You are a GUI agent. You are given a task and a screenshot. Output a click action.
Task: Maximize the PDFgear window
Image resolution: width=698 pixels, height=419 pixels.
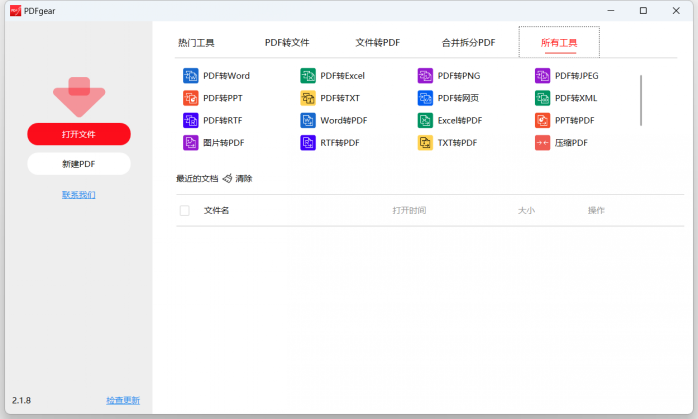tap(643, 11)
